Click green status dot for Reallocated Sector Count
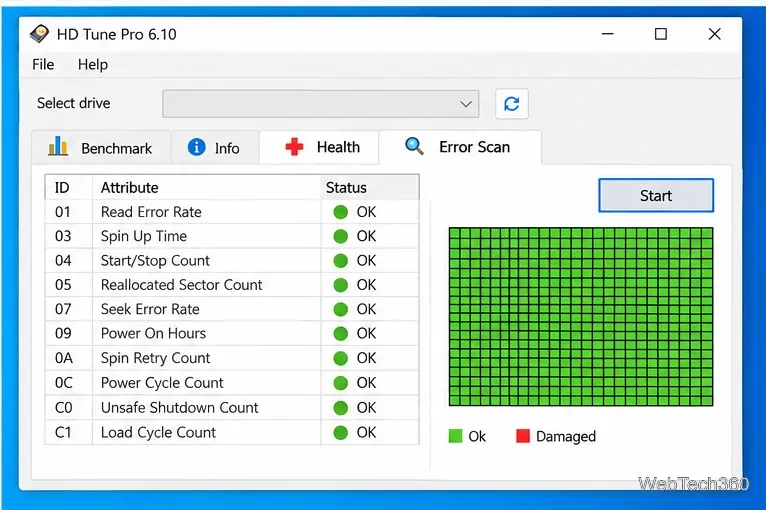Image resolution: width=766 pixels, height=510 pixels. (340, 285)
